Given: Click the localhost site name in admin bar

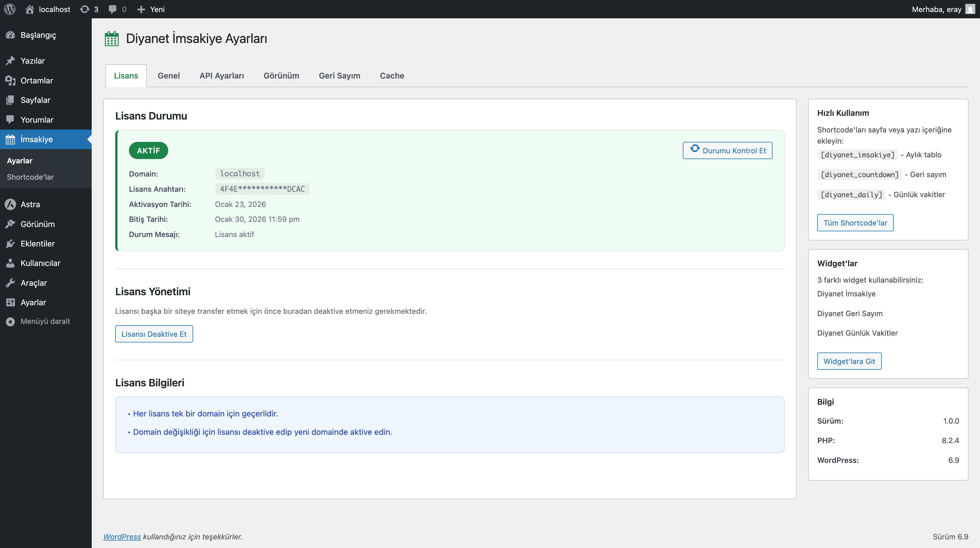Looking at the screenshot, I should (x=54, y=9).
